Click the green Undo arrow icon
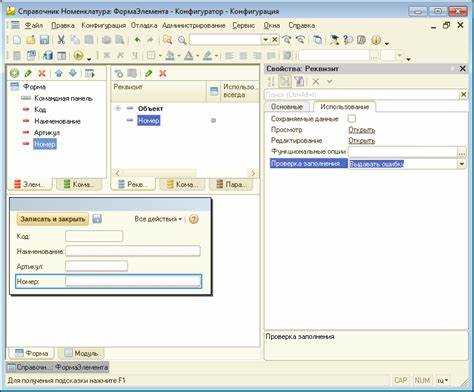Screen dimensions: 474x392 [x=137, y=40]
